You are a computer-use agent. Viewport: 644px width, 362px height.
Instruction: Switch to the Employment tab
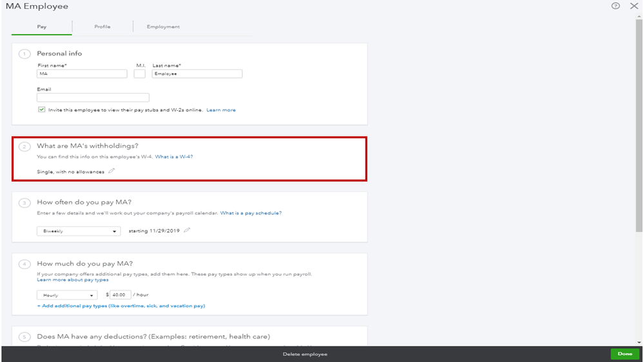pyautogui.click(x=163, y=26)
